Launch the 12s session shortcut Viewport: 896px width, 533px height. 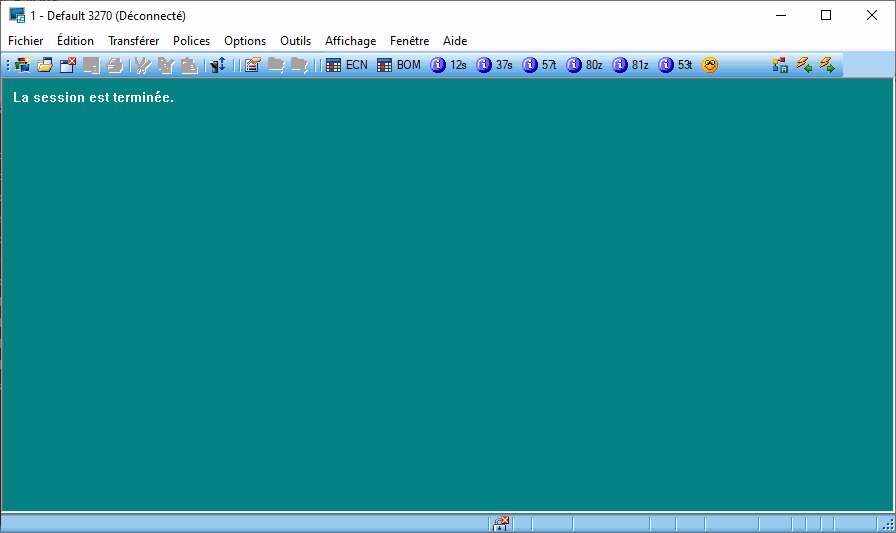click(x=448, y=65)
